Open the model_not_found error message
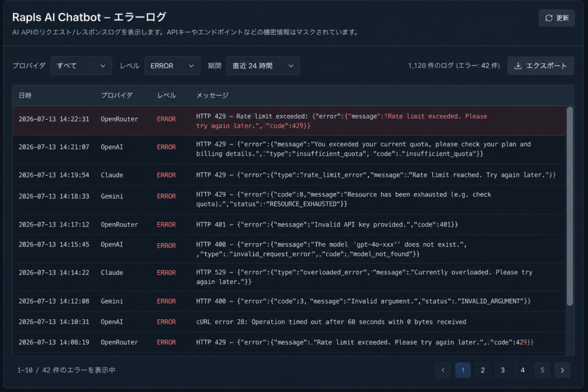This screenshot has width=588, height=392. [331, 249]
